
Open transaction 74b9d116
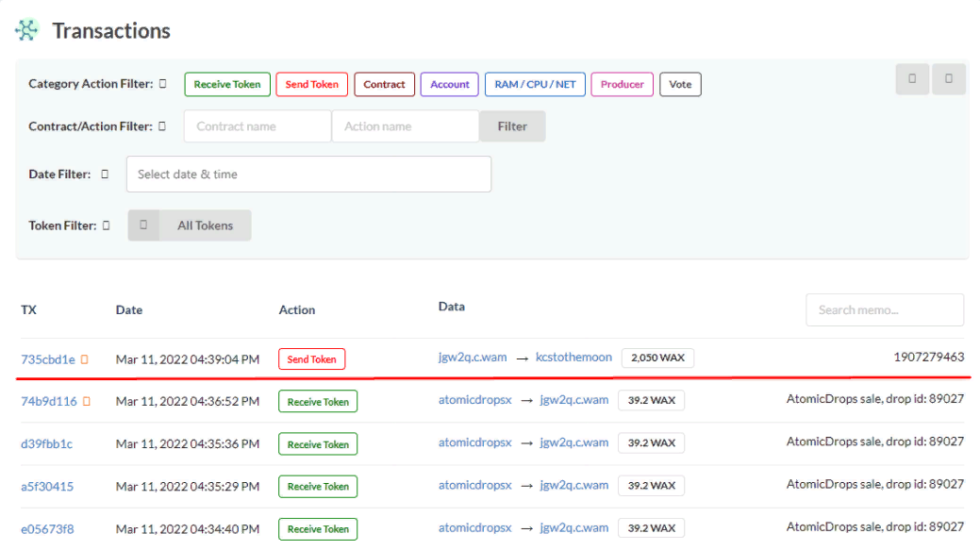pos(49,401)
